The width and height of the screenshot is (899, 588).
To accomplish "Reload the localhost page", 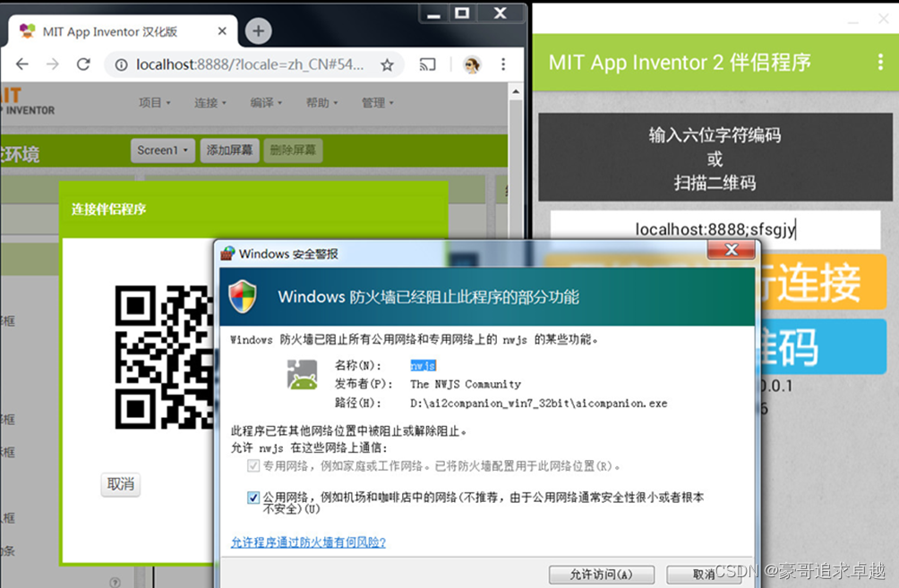I will 83,64.
